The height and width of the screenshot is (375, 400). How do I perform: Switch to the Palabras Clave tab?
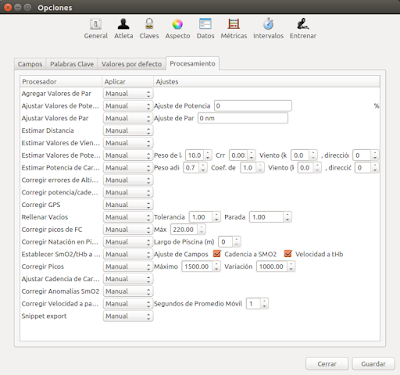coord(72,64)
